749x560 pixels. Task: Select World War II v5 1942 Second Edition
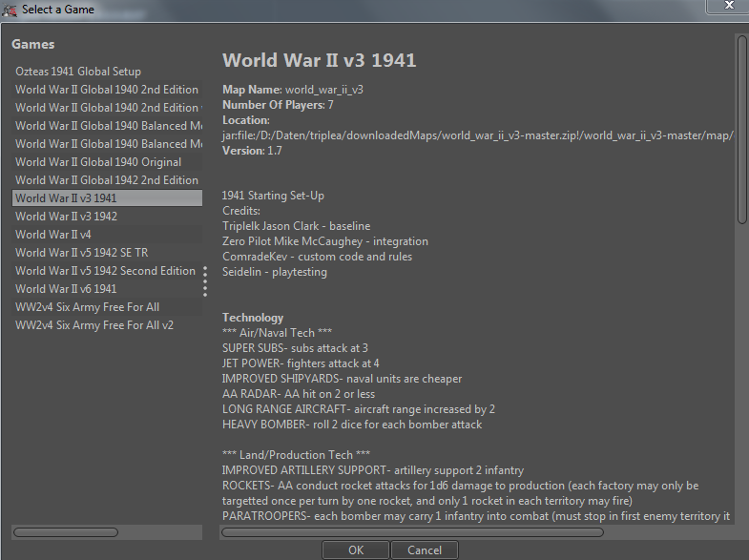pos(107,271)
